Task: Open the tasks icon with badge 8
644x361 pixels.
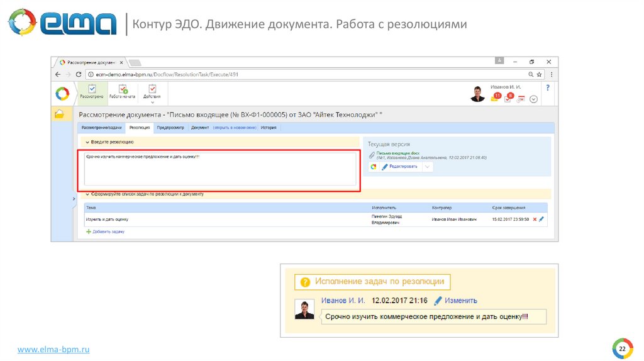Action: [x=508, y=97]
